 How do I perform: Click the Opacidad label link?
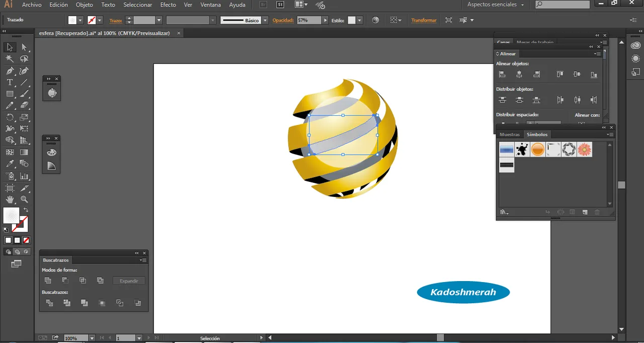click(283, 20)
